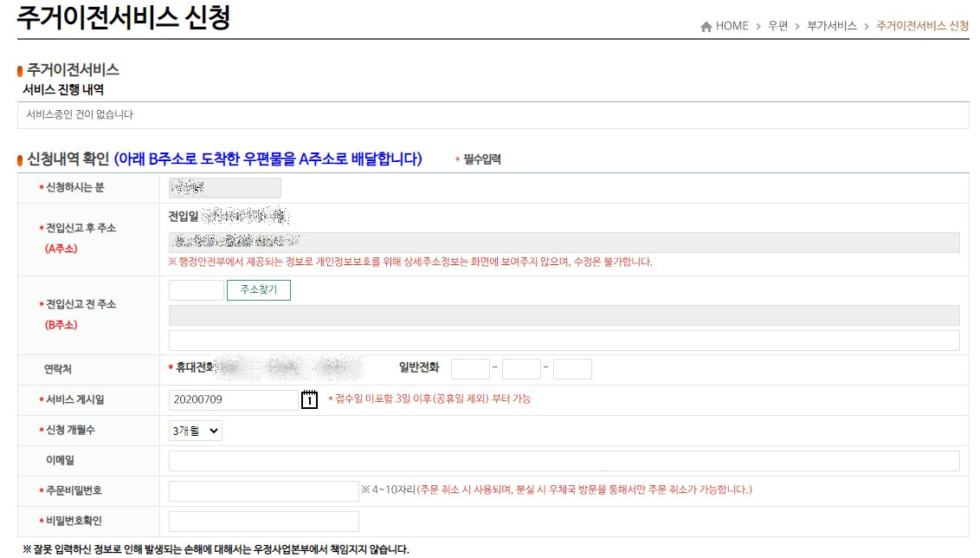The width and height of the screenshot is (980, 558).
Task: Click first 일반전화 number box
Action: pos(471,369)
